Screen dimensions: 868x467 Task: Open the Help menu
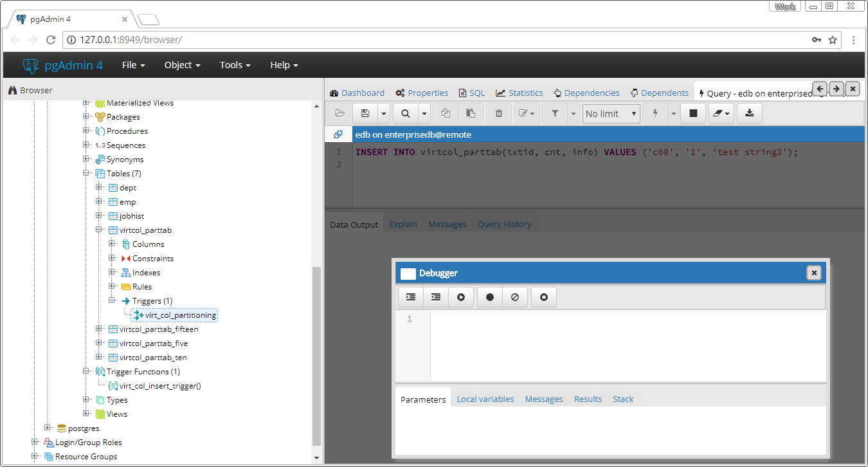(x=284, y=65)
